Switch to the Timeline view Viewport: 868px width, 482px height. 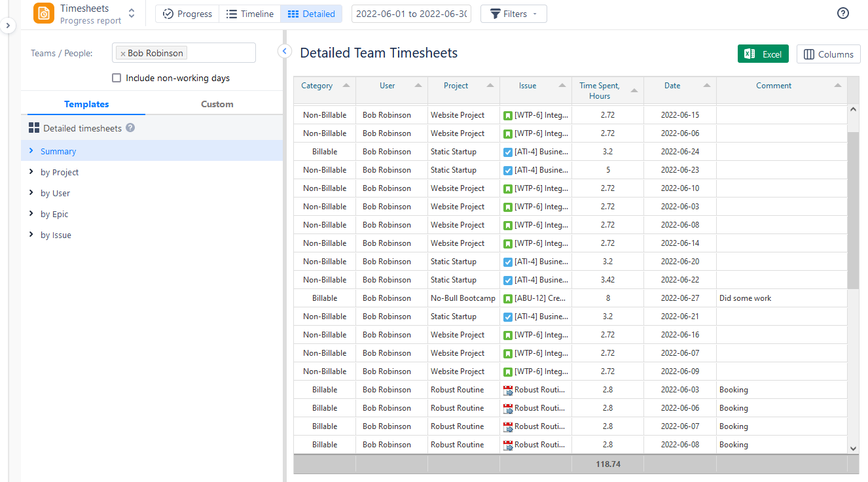(x=249, y=14)
